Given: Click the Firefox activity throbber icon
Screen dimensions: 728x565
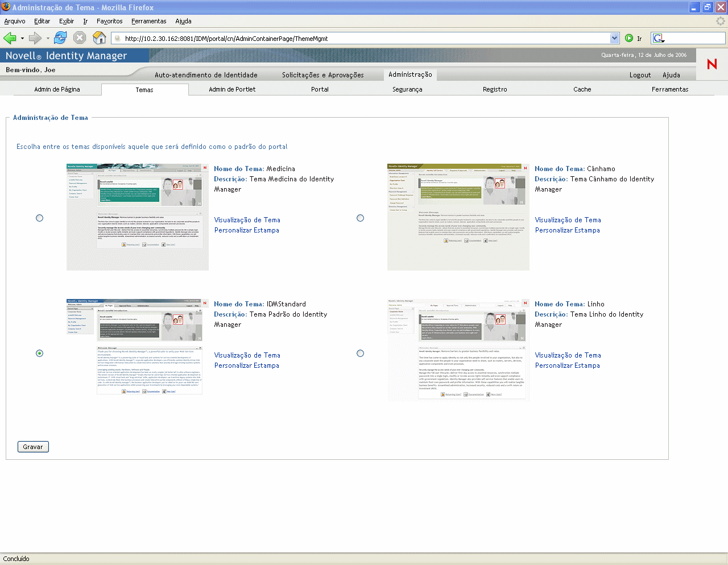Looking at the screenshot, I should coord(721,21).
